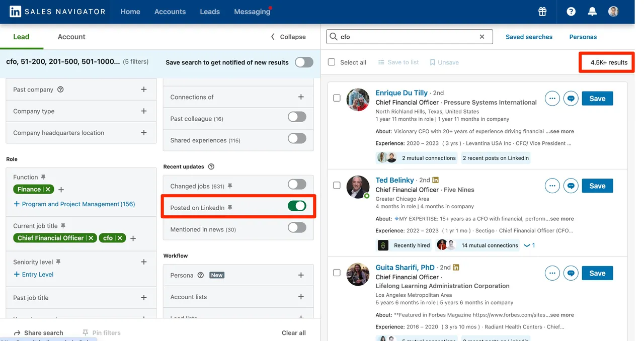Open the Personas link
Screen dimensions: 644x341
click(583, 37)
